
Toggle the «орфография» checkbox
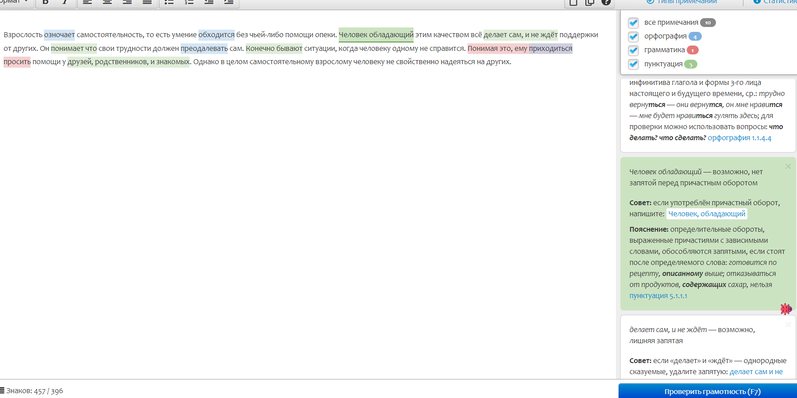[633, 37]
